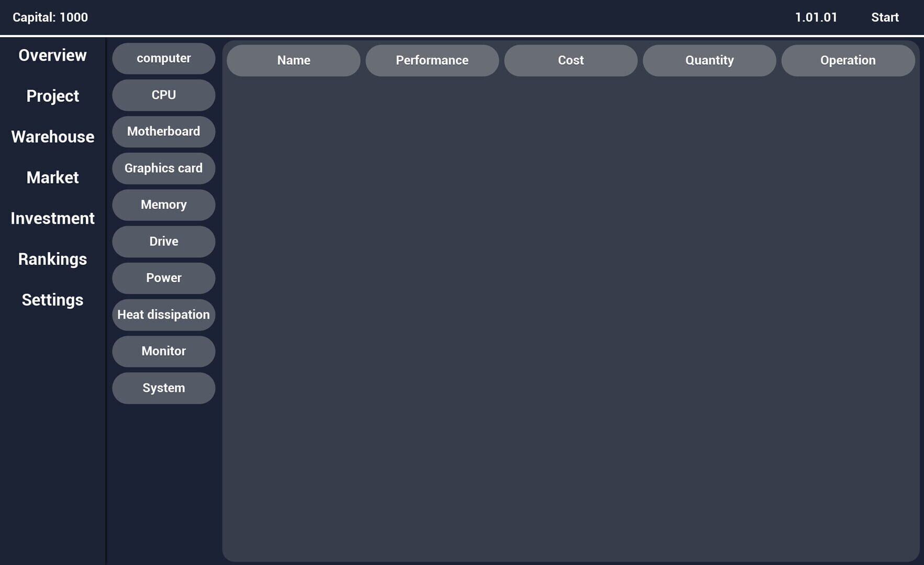Navigate to the Investment section
This screenshot has height=565, width=924.
[x=52, y=218]
